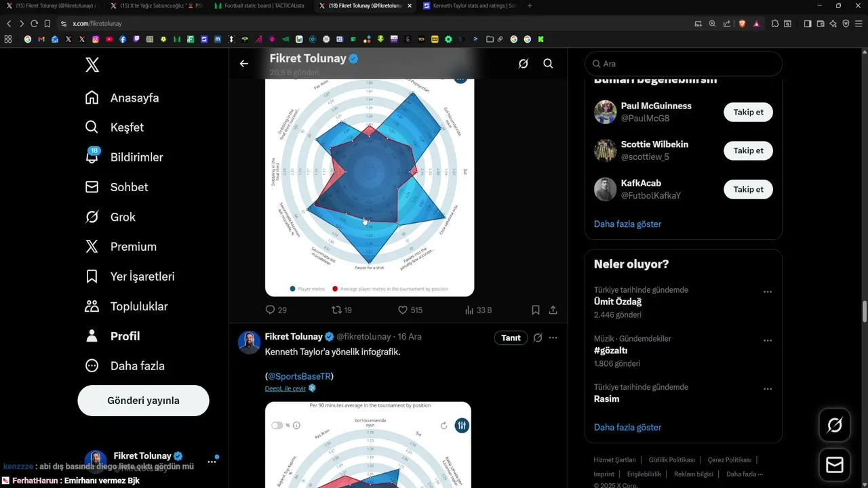Reload the page with browser refresh icon
Screen dimensions: 868x488
[34, 23]
